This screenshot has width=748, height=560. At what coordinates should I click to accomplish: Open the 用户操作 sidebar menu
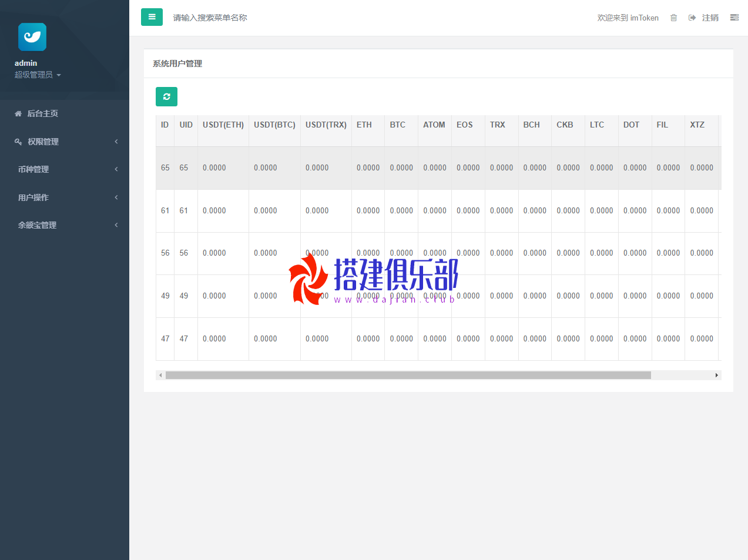coord(33,197)
